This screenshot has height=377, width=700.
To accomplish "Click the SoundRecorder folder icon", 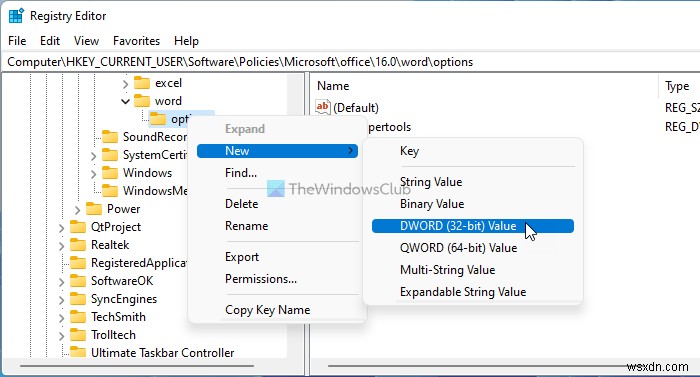I will point(110,136).
